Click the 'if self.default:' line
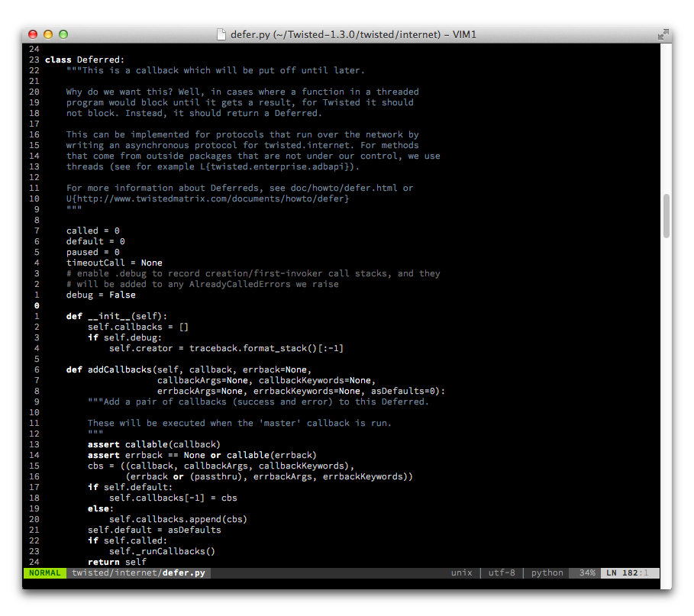The height and width of the screenshot is (616, 694). (130, 487)
